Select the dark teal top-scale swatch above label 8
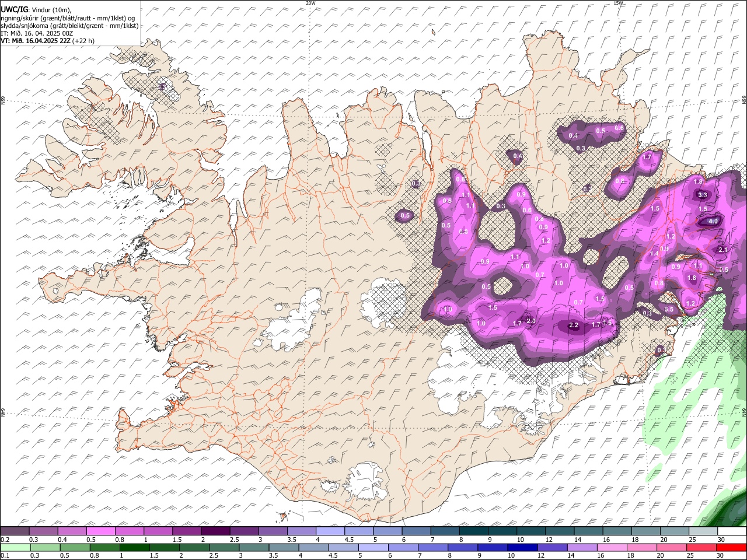Viewport: 747px width, 560px height. point(473,531)
